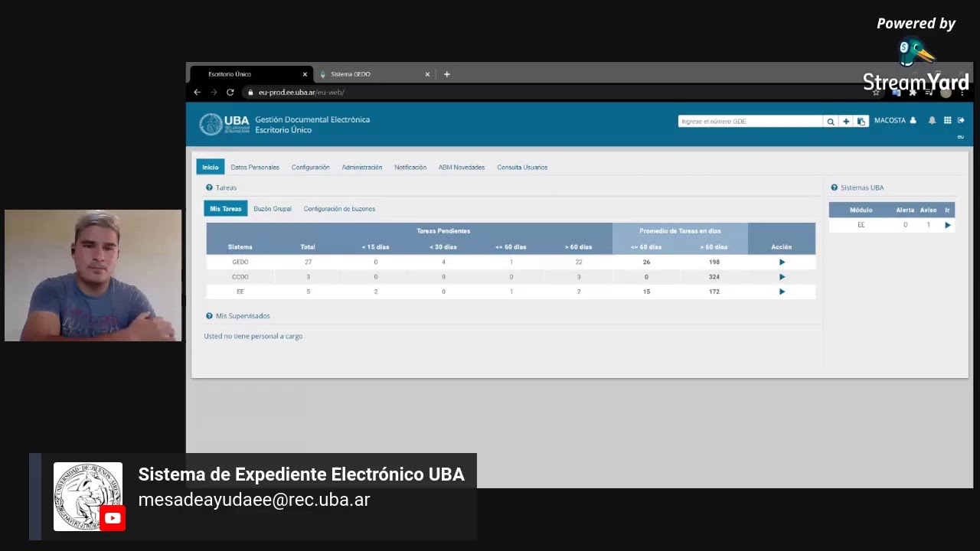Go back using the browser back arrow
Screen dimensions: 980x551
(x=197, y=92)
